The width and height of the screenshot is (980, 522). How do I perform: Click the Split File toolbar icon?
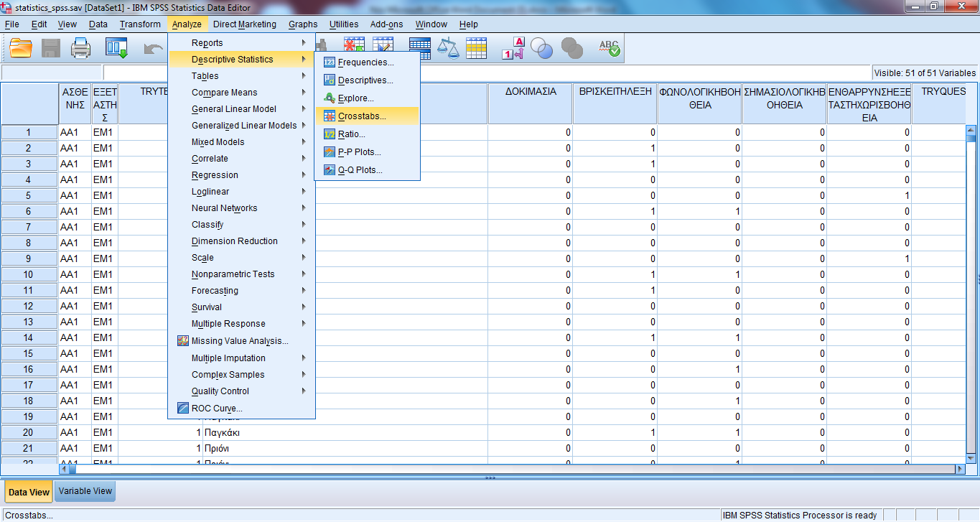coord(420,48)
